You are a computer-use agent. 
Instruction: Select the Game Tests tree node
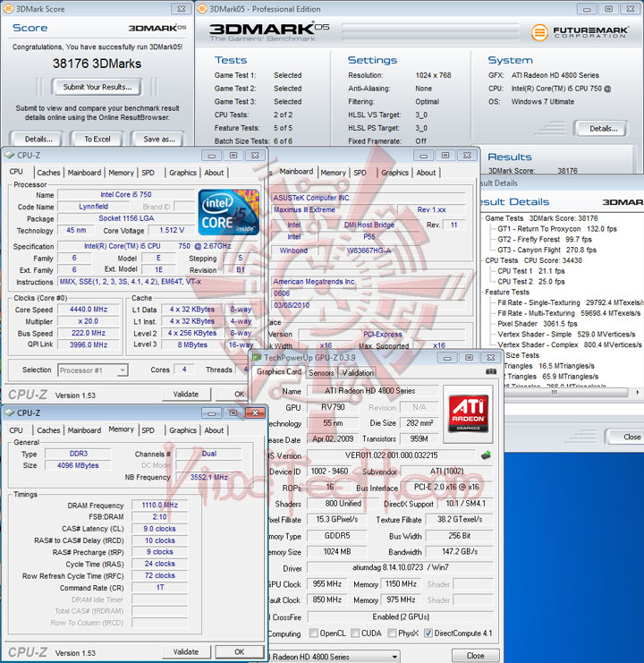click(541, 218)
